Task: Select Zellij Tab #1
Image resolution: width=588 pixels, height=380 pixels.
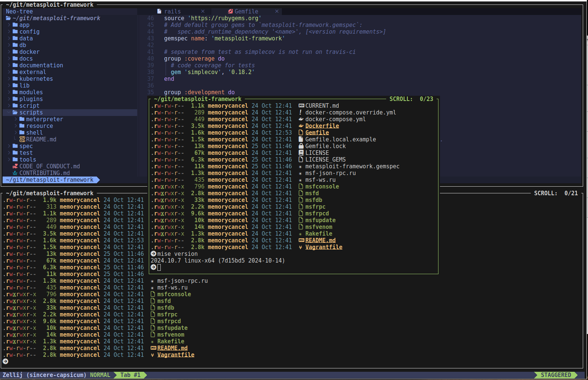Action: pyautogui.click(x=130, y=375)
